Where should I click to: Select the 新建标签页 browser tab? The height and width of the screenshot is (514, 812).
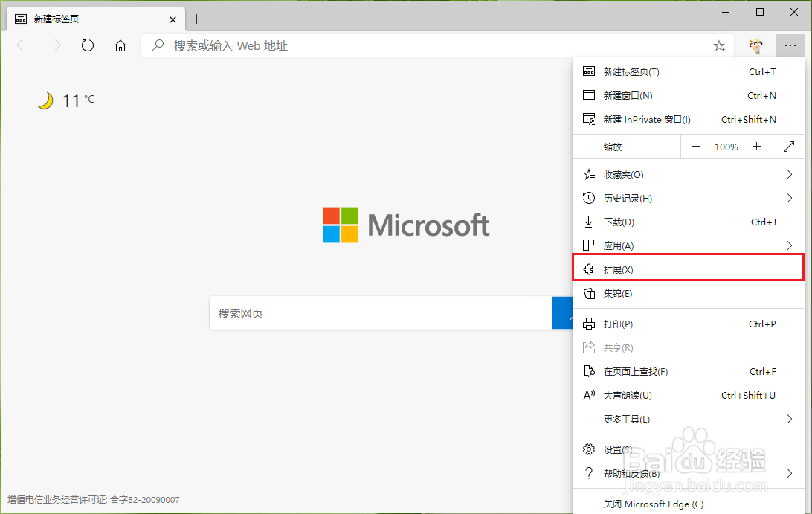[x=96, y=19]
